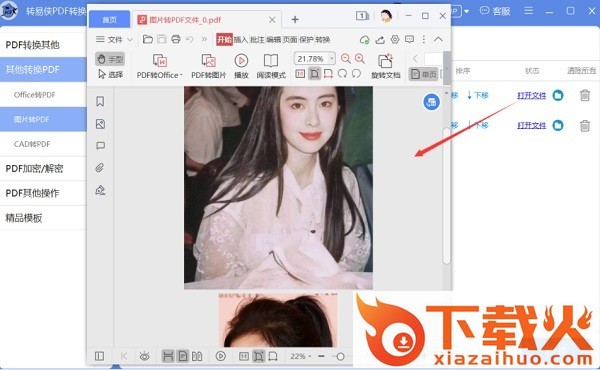600x370 pixels.
Task: Click the ribbon left scroll arrow
Action: click(x=415, y=59)
